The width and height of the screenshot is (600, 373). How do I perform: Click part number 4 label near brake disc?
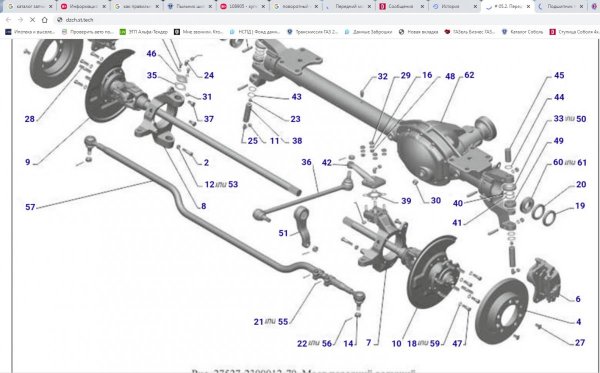coord(579,322)
